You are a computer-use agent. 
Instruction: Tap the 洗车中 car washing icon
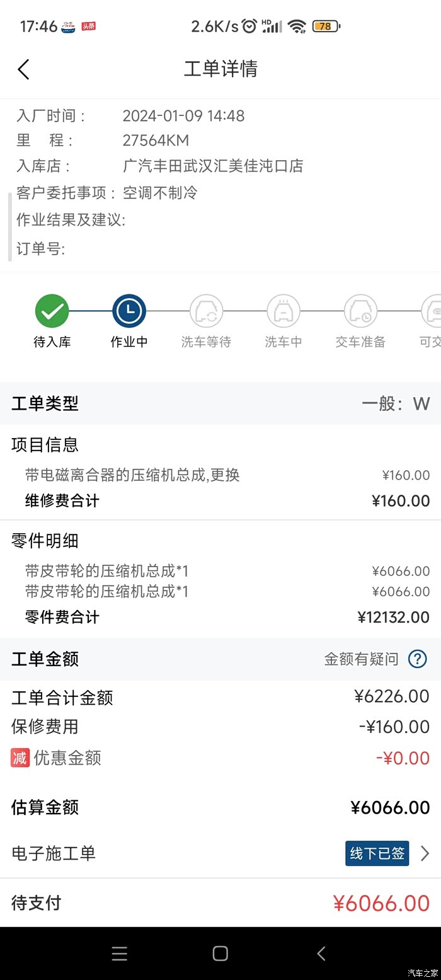[283, 311]
